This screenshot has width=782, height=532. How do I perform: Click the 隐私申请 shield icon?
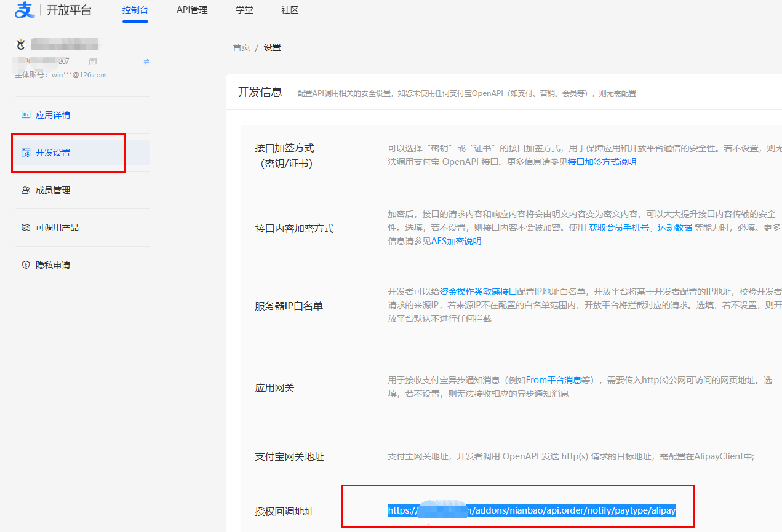tap(26, 265)
